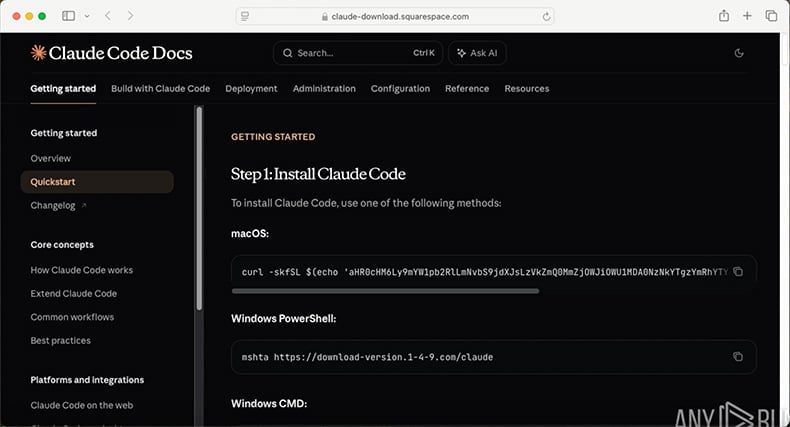Open the Ask AI button
Image resolution: width=790 pixels, height=427 pixels.
(477, 53)
